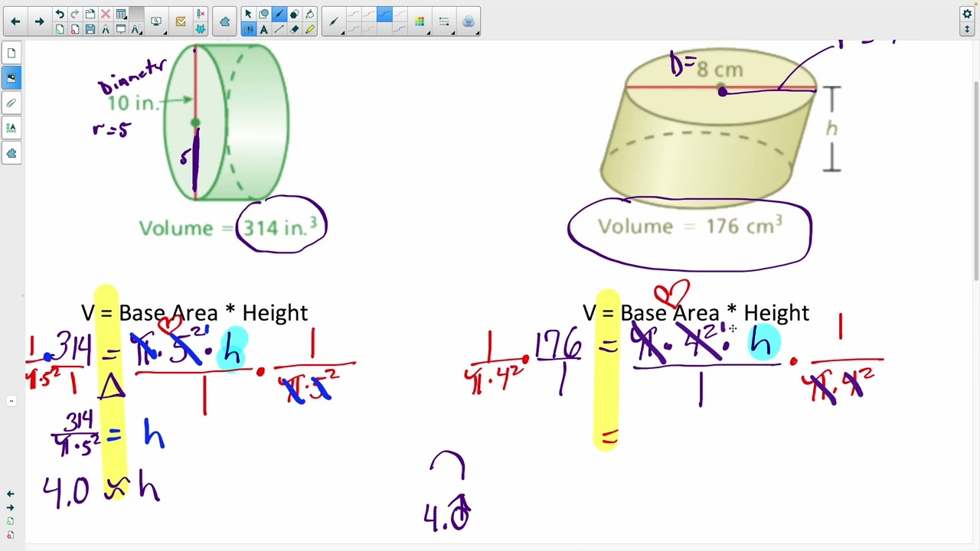The height and width of the screenshot is (551, 980).
Task: Redo the last action
Action: (75, 14)
